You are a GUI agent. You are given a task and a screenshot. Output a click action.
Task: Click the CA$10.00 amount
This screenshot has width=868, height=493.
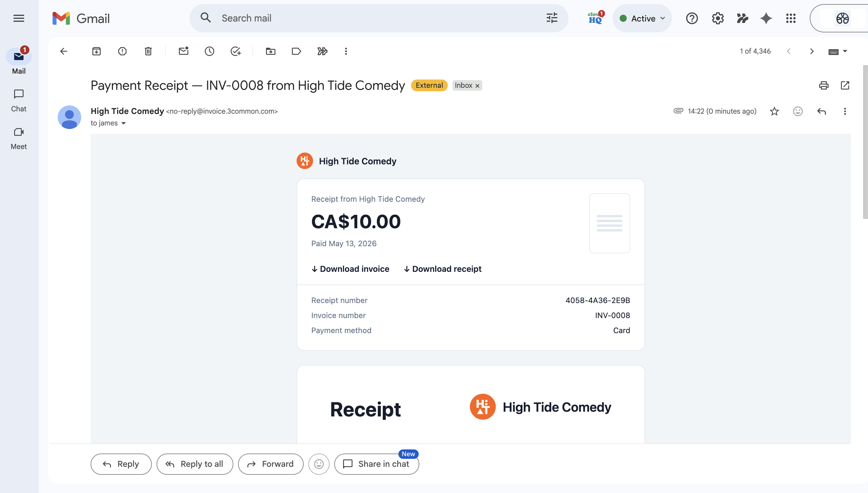point(356,221)
